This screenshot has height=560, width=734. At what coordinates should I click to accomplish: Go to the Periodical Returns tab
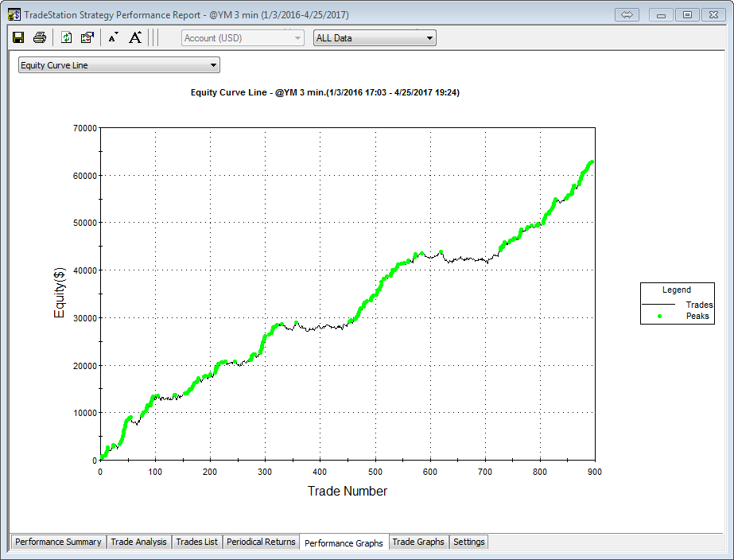[261, 542]
